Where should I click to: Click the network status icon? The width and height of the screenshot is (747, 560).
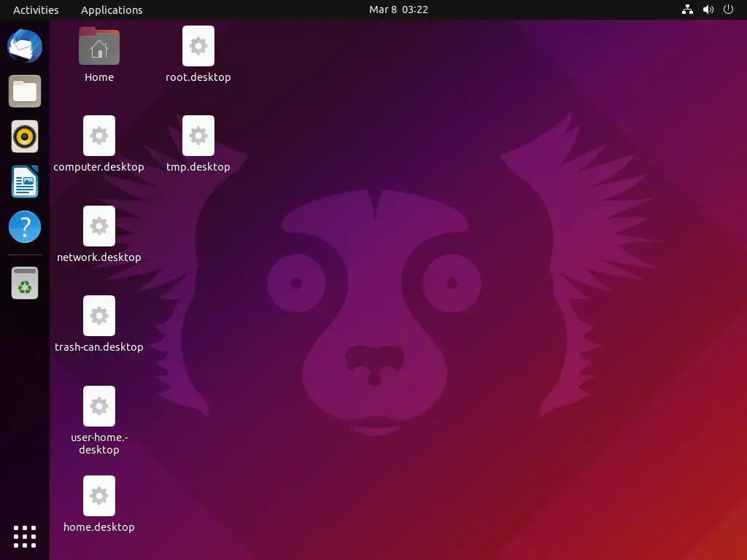tap(687, 9)
